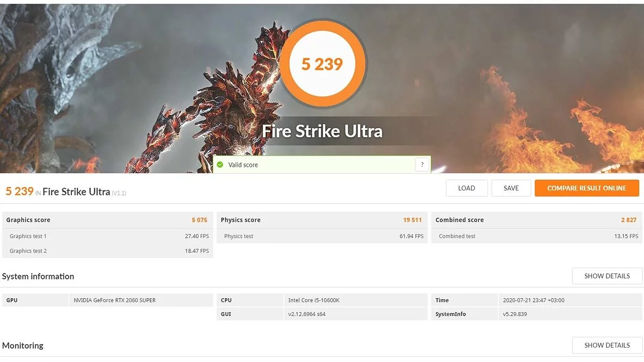Select the Combined test row label
Image resolution: width=644 pixels, height=362 pixels.
click(457, 236)
